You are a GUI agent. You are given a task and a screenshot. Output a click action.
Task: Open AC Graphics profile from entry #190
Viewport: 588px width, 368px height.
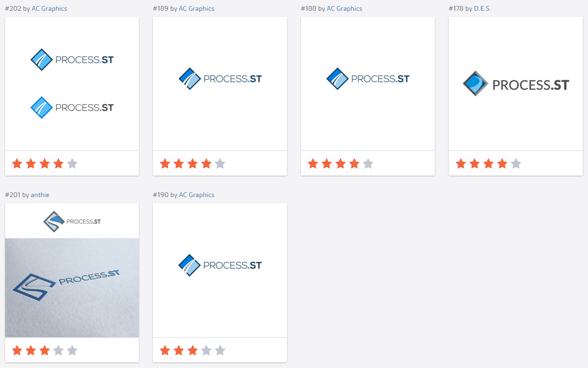pos(197,195)
